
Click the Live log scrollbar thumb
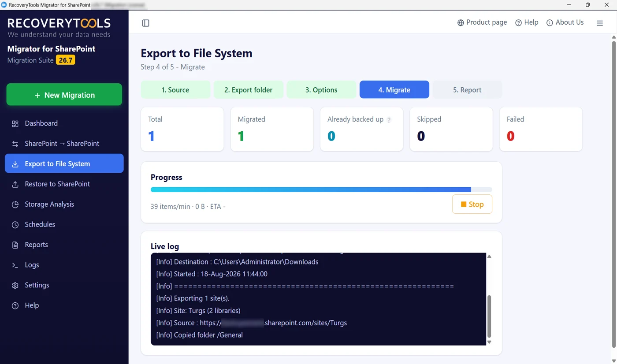click(x=489, y=316)
